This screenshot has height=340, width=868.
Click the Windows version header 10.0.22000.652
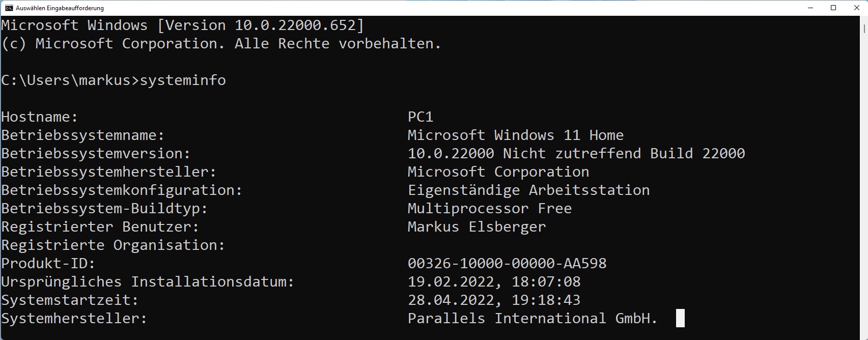298,25
